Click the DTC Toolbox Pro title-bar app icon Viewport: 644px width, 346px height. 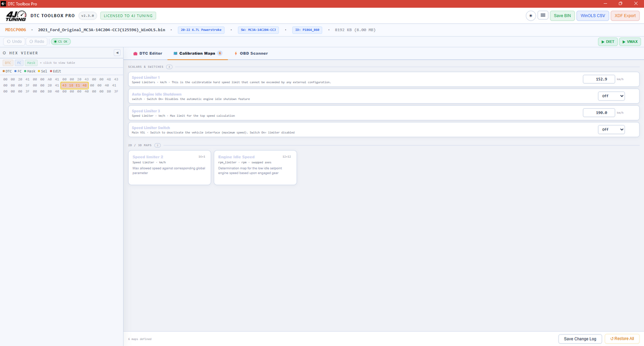3,4
